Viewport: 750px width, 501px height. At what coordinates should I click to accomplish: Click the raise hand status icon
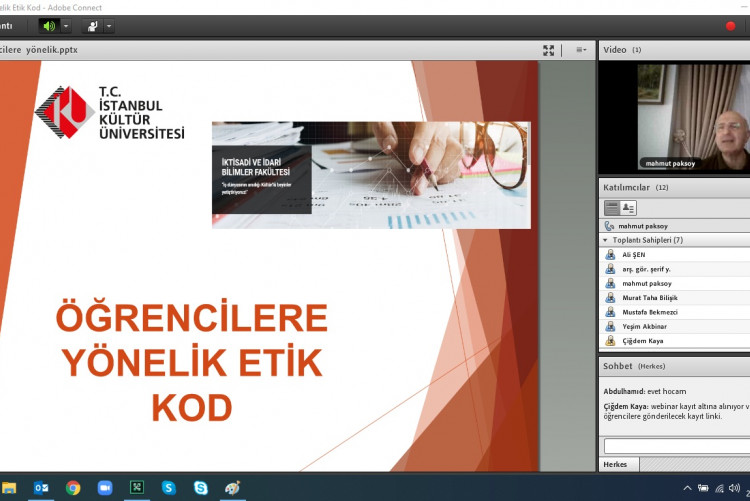click(x=91, y=26)
